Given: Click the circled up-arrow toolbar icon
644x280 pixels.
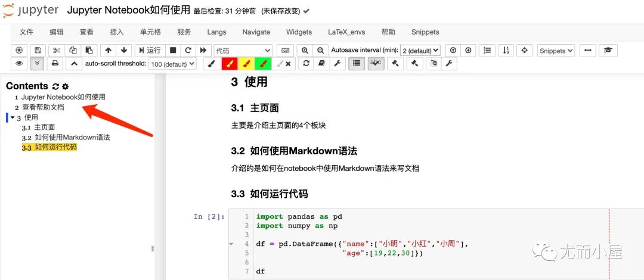Looking at the screenshot, I should pyautogui.click(x=453, y=50).
